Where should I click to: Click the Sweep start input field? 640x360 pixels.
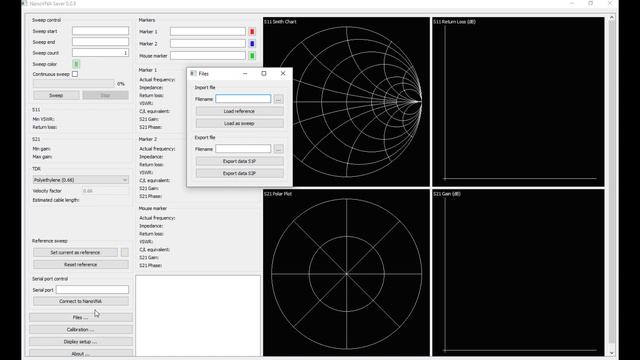pos(100,31)
